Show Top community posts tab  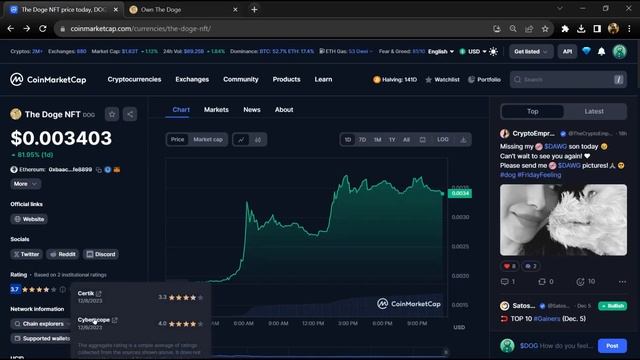[x=533, y=111]
